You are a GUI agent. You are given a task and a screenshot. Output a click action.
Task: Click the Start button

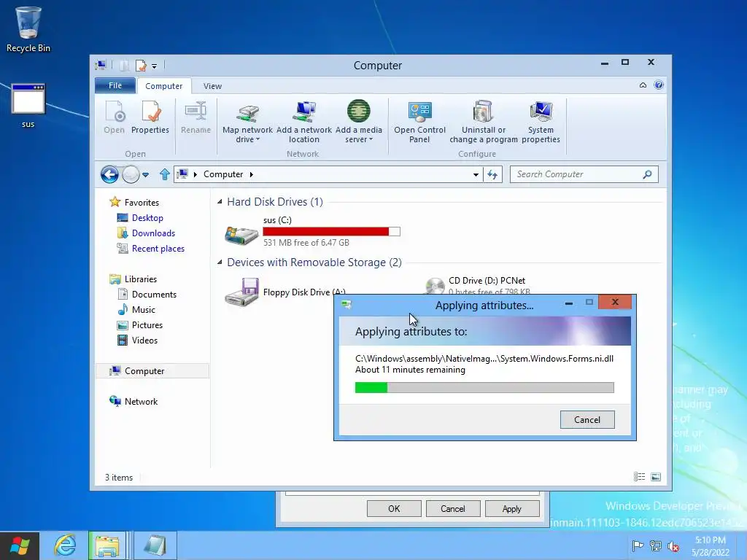20,545
